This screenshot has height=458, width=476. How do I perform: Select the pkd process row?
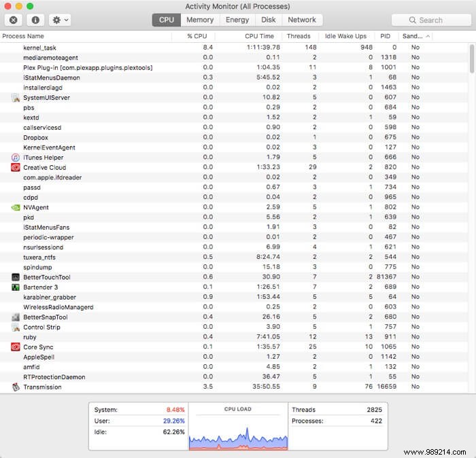click(x=234, y=217)
